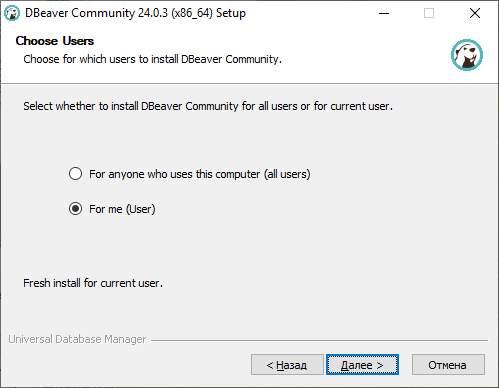This screenshot has height=388, width=499.
Task: Click the DBeaver beaver icon in title bar
Action: point(12,13)
